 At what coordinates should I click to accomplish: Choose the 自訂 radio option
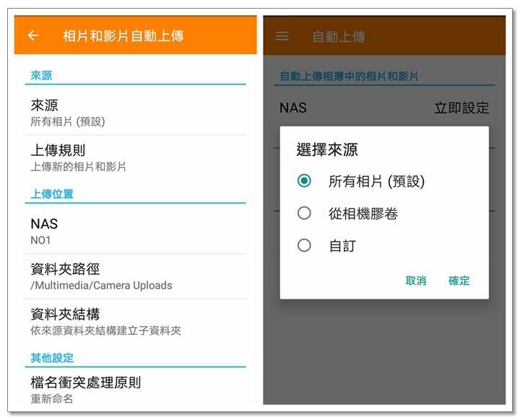(326, 245)
